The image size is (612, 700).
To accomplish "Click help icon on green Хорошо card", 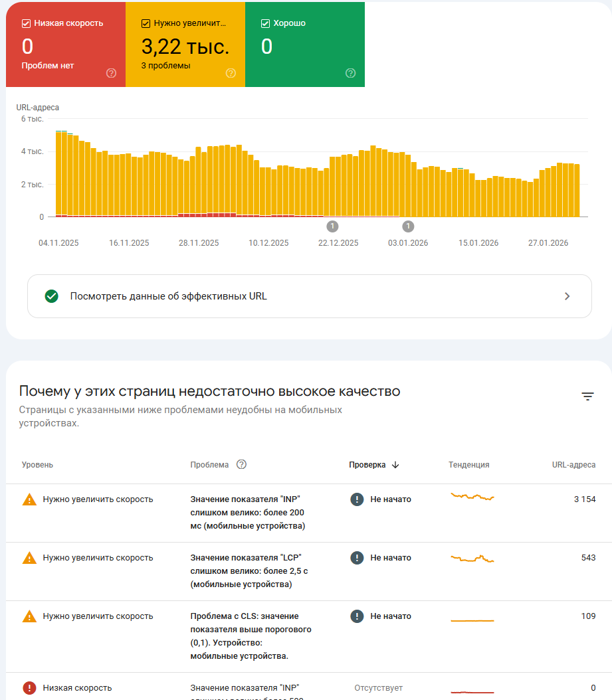I will (x=351, y=73).
